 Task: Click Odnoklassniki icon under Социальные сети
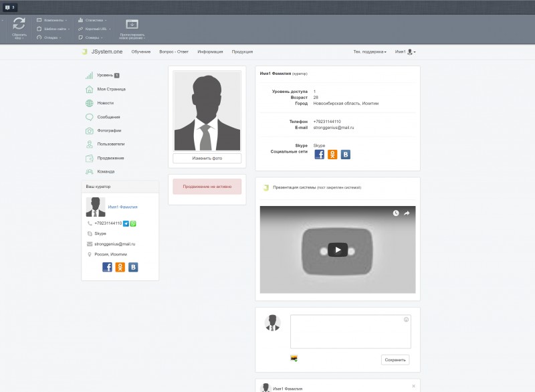click(x=332, y=155)
